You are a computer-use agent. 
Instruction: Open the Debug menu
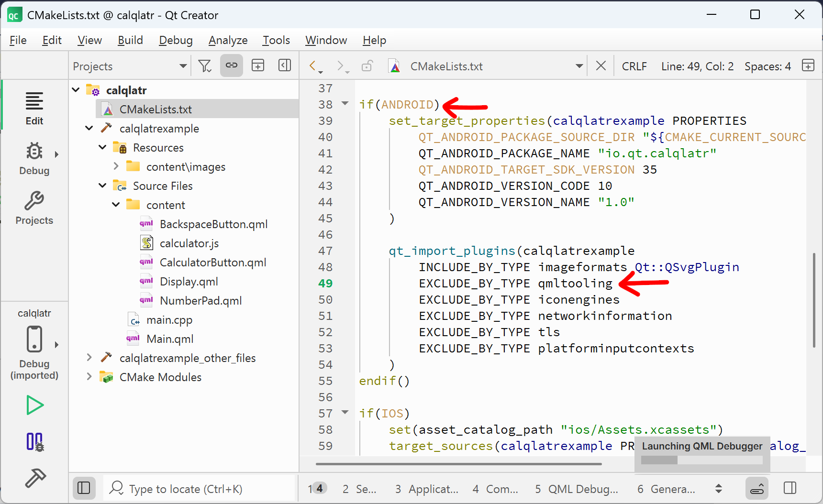(x=176, y=40)
